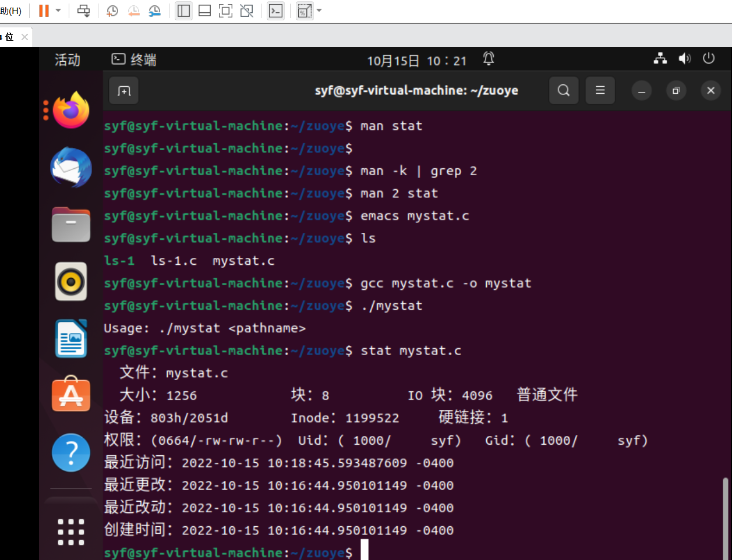Click the '设备: 803h/2051d' value
The image size is (732, 560).
click(166, 418)
